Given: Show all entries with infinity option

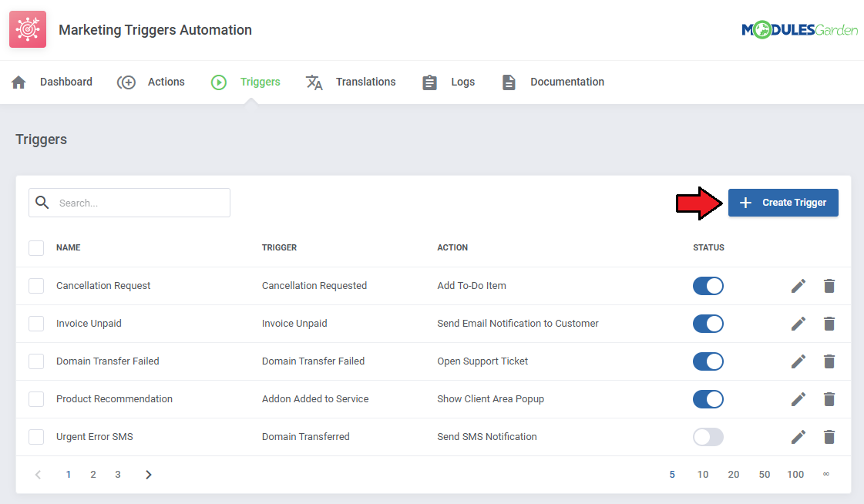Looking at the screenshot, I should point(826,474).
